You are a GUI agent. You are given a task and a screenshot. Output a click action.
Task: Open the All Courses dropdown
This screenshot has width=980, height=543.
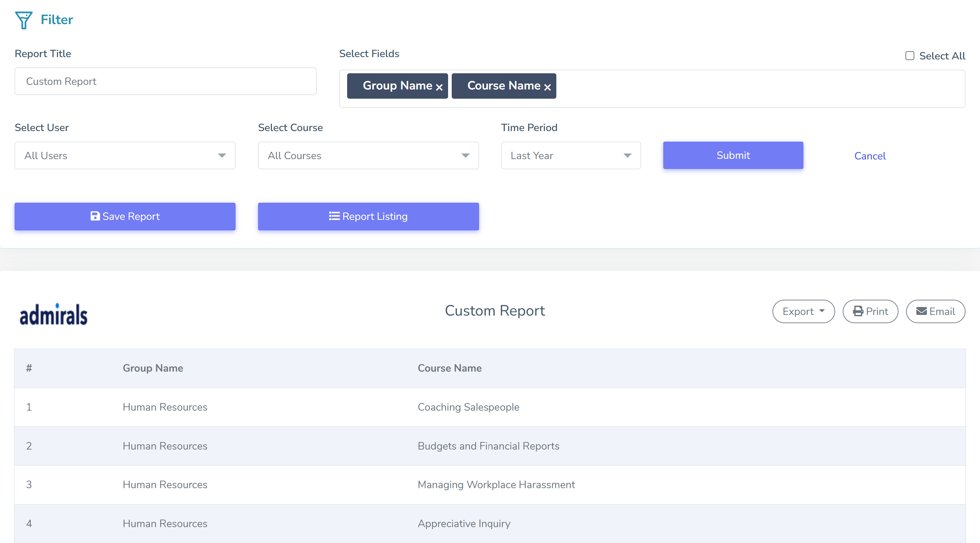pos(368,155)
